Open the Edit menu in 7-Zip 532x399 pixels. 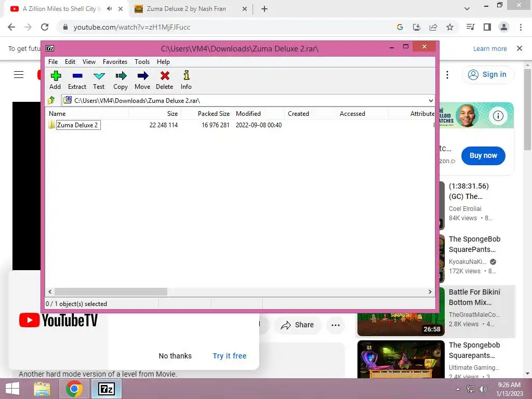coord(70,62)
